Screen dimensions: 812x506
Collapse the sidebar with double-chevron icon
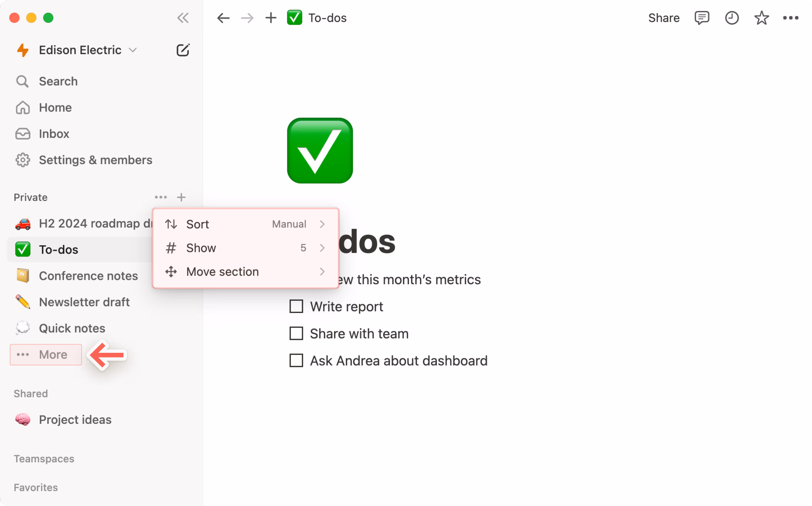click(183, 18)
